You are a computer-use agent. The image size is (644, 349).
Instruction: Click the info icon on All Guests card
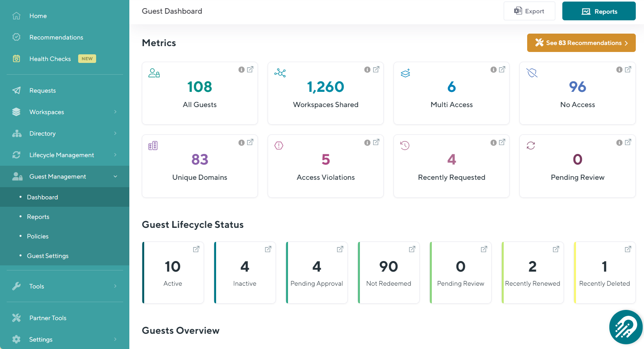click(x=241, y=70)
